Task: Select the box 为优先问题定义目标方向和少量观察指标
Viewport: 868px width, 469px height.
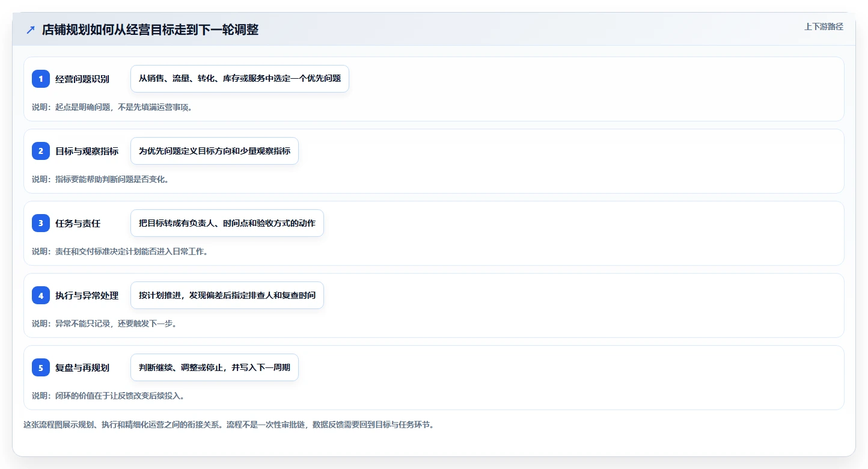Action: pos(215,151)
